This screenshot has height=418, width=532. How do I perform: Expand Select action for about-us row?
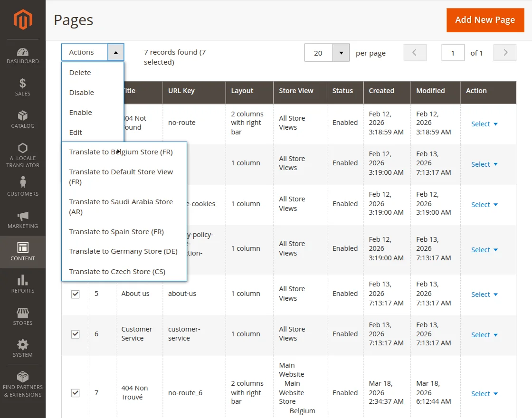click(484, 294)
